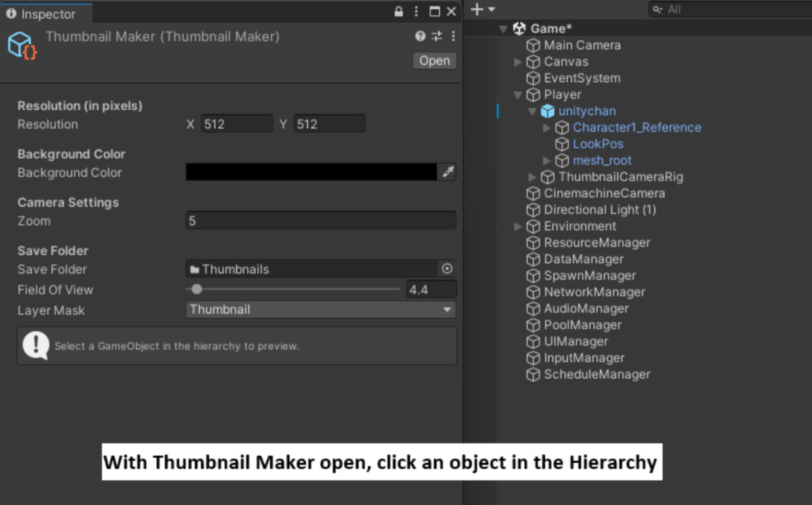Edit the Resolution X field

point(237,124)
